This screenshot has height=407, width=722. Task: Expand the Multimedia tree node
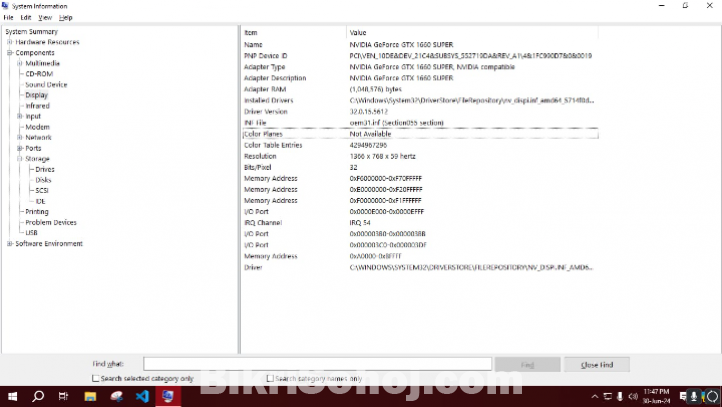point(20,63)
